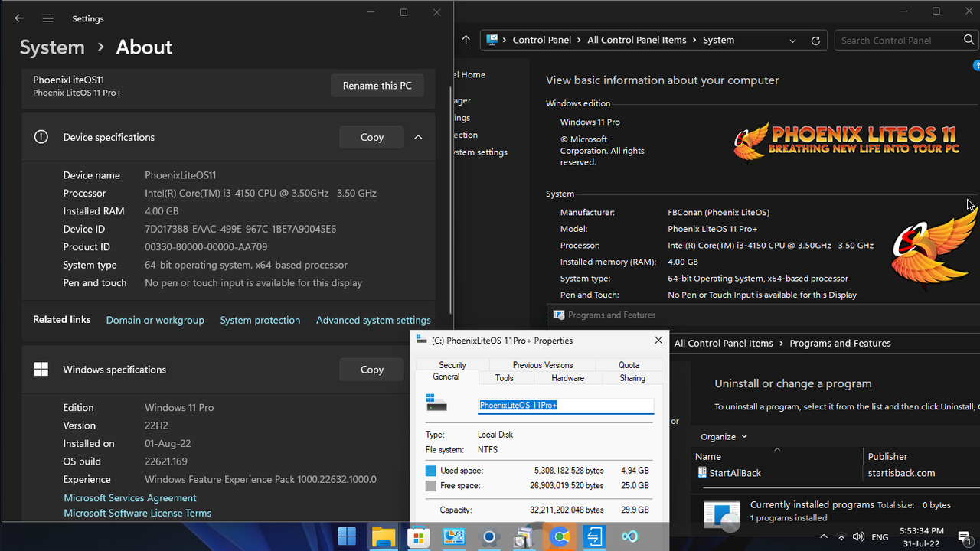Open the address bar history dropdown
The image size is (980, 551).
click(792, 41)
